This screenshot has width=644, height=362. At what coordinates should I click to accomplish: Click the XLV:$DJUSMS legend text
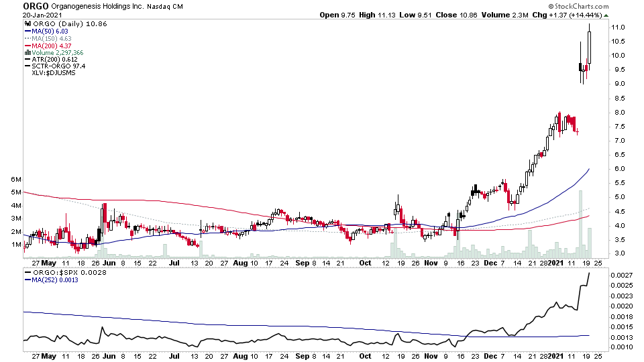(x=54, y=72)
